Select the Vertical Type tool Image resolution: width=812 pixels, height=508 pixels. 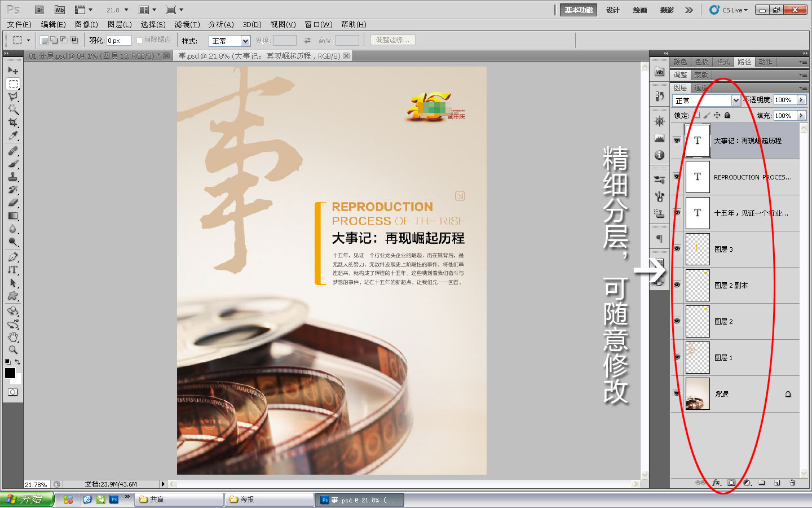pyautogui.click(x=13, y=270)
